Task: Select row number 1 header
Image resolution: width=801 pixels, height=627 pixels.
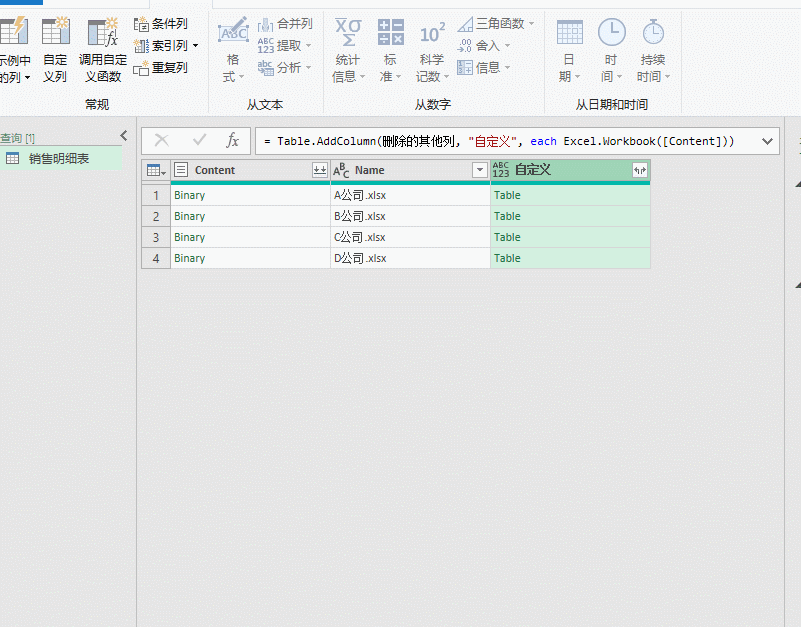Action: pyautogui.click(x=156, y=195)
